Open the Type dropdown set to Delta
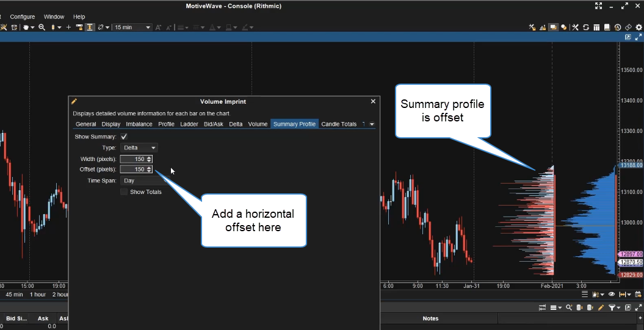The width and height of the screenshot is (644, 330). 139,148
